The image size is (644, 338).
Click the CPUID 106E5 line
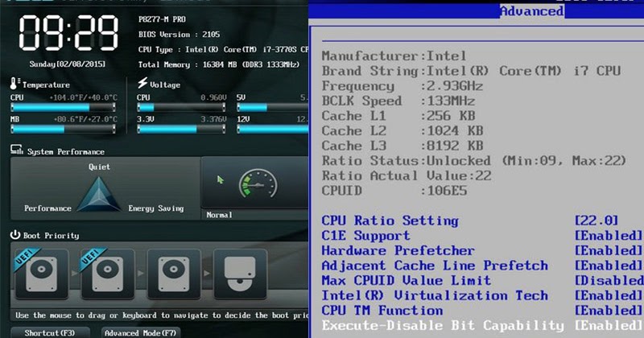point(394,191)
